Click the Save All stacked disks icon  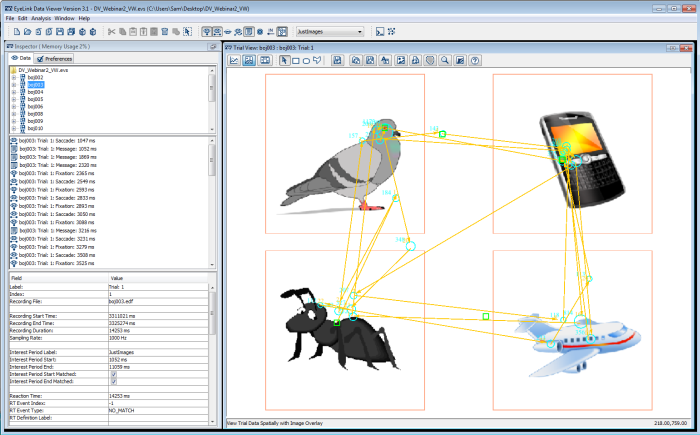(71, 32)
